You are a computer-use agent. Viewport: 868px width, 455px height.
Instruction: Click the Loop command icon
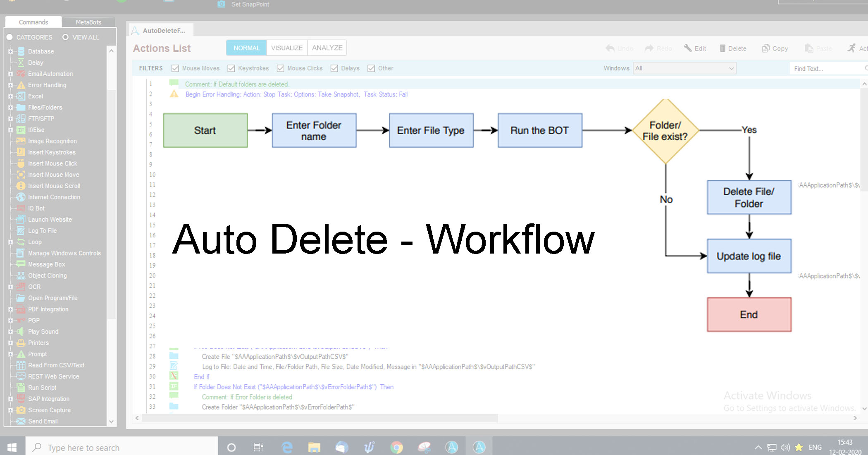pyautogui.click(x=21, y=242)
